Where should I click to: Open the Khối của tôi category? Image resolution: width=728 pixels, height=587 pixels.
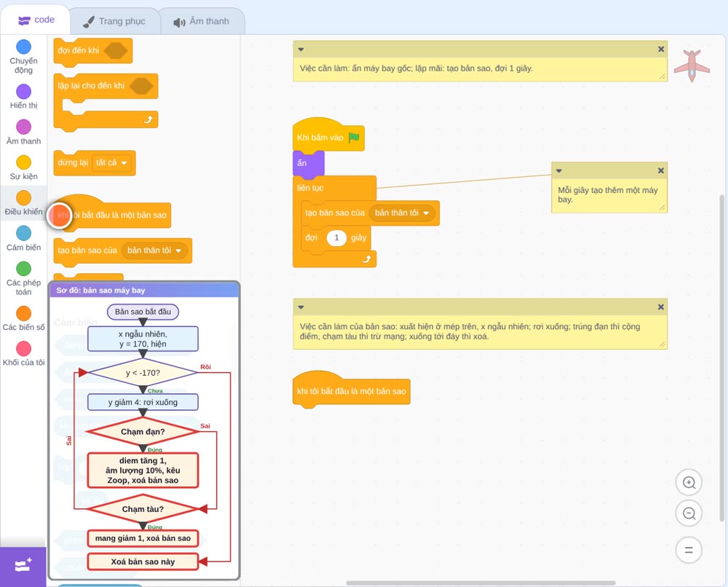(x=23, y=354)
